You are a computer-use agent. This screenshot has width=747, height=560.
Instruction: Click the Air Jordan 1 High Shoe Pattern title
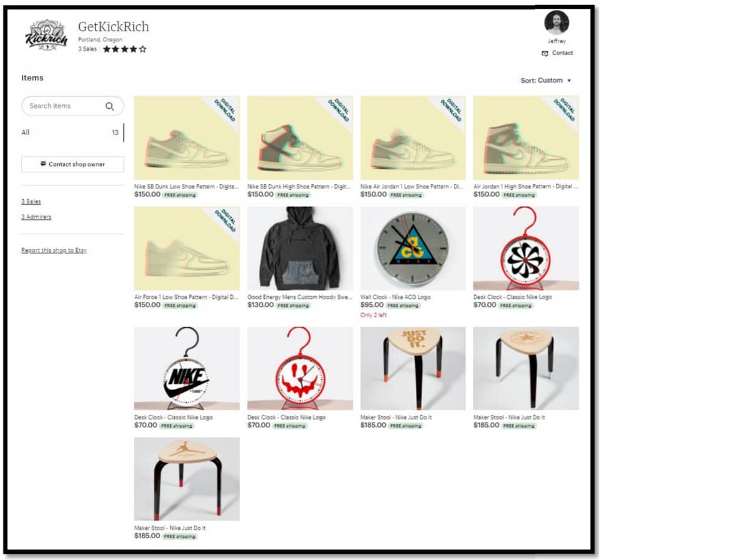[x=525, y=186]
